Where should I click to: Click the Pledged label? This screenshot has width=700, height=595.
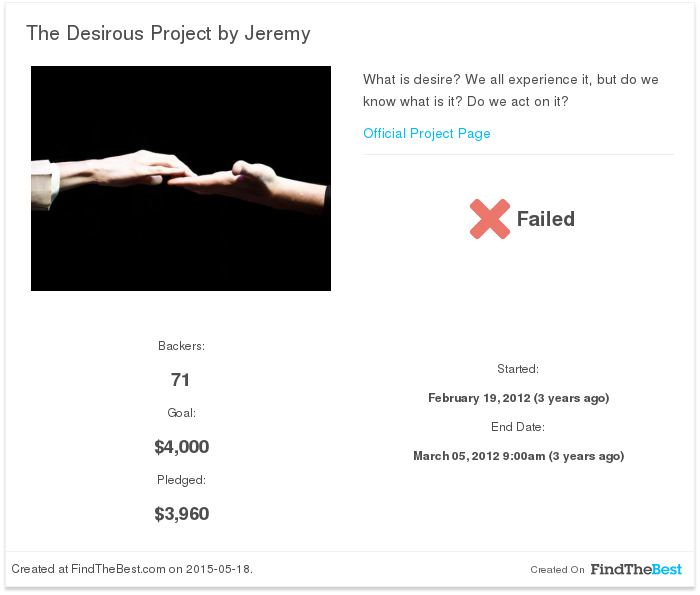tap(181, 480)
